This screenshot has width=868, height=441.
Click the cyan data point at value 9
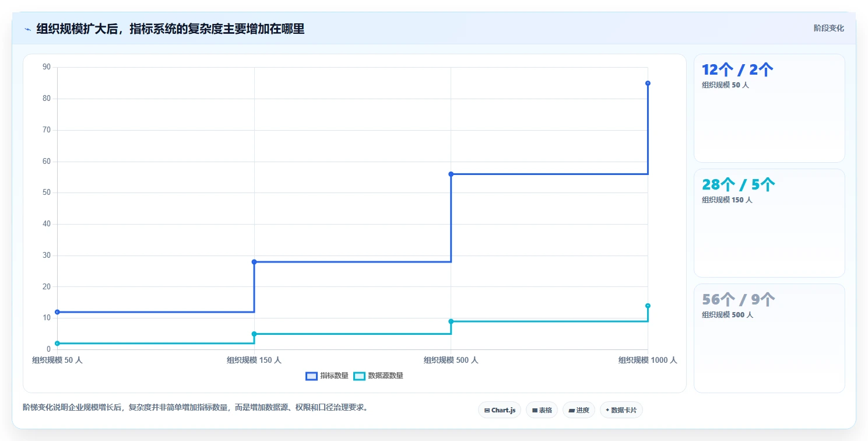click(451, 321)
